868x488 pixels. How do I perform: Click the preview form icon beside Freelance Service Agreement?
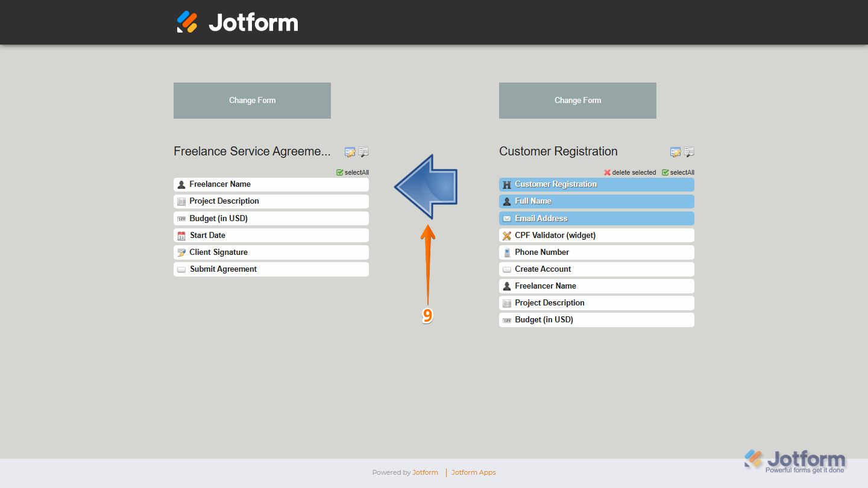[x=364, y=152]
